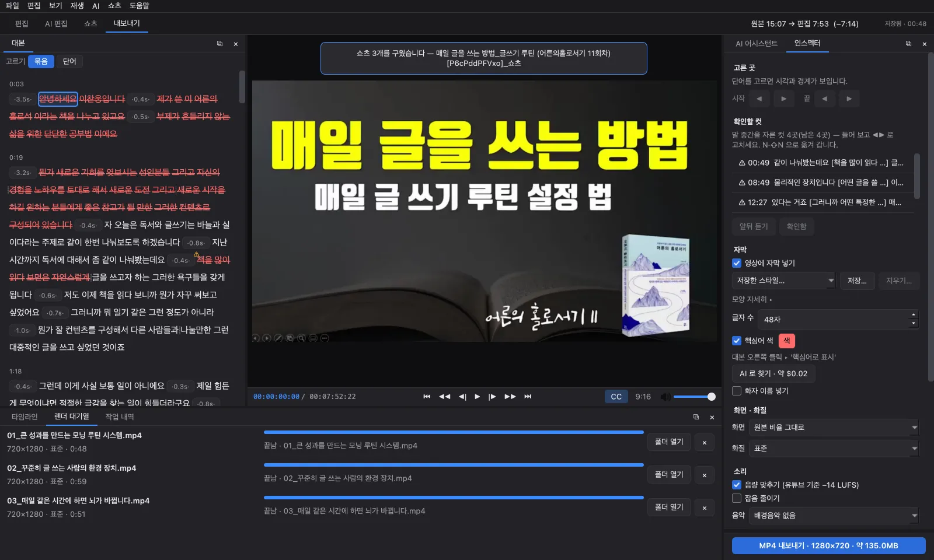Image resolution: width=934 pixels, height=560 pixels.
Task: Step forward one frame
Action: coord(492,397)
